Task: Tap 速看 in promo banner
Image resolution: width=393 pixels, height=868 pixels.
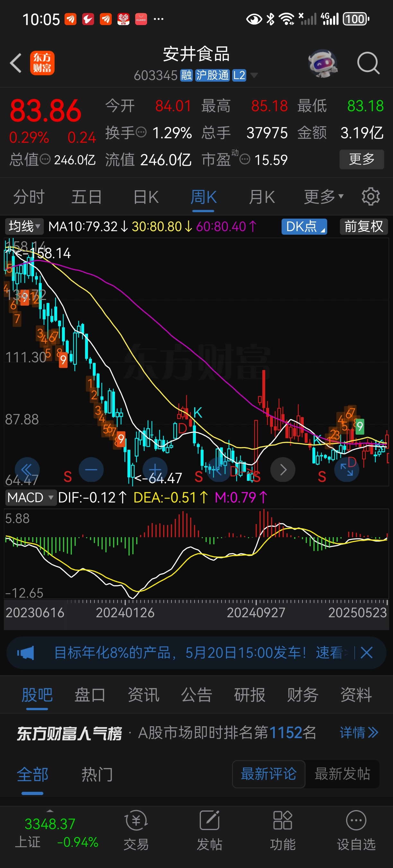Action: (x=330, y=653)
